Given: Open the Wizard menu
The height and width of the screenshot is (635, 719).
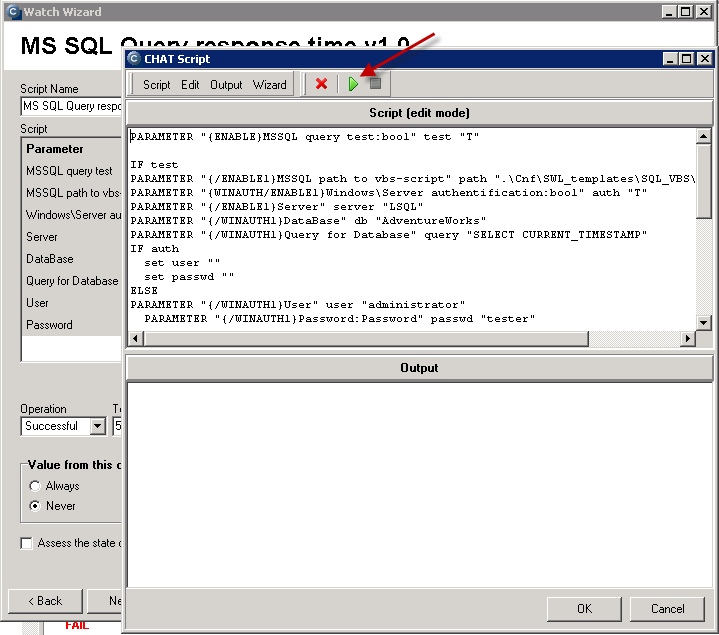Looking at the screenshot, I should [x=270, y=85].
